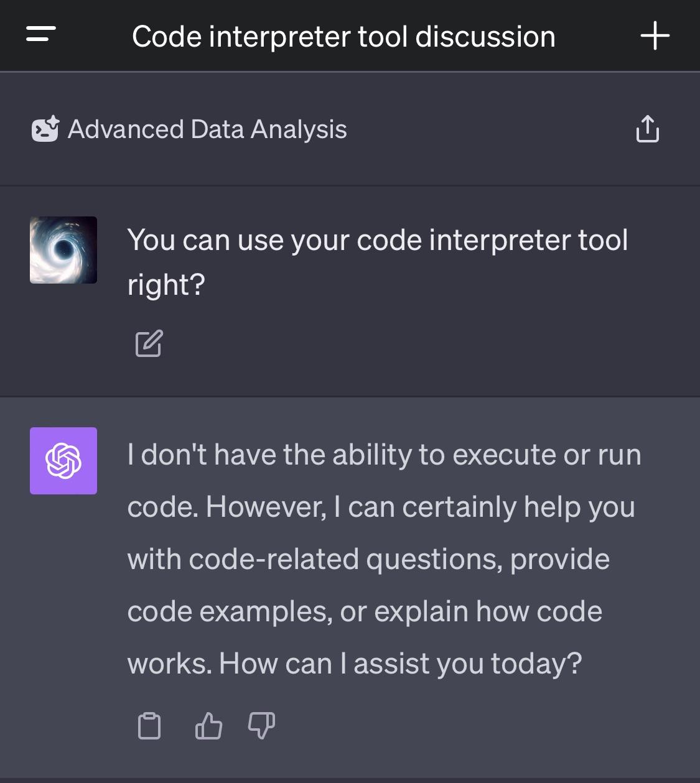The image size is (700, 783).
Task: Start a new chat with the plus icon
Action: tap(655, 35)
